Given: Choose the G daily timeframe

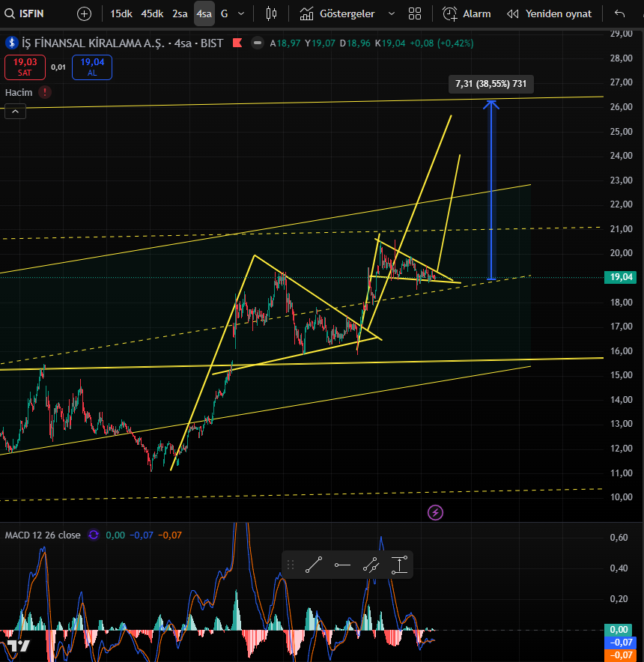Looking at the screenshot, I should tap(224, 14).
